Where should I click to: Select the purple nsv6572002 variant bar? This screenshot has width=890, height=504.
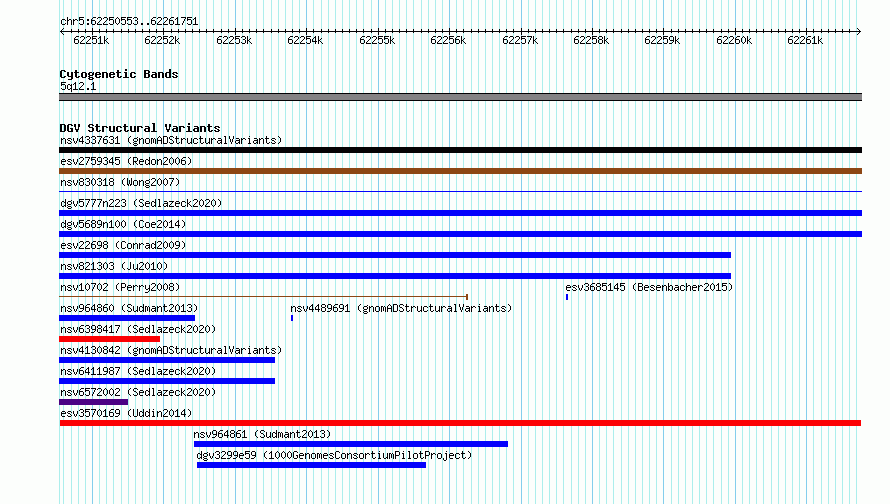(x=94, y=402)
